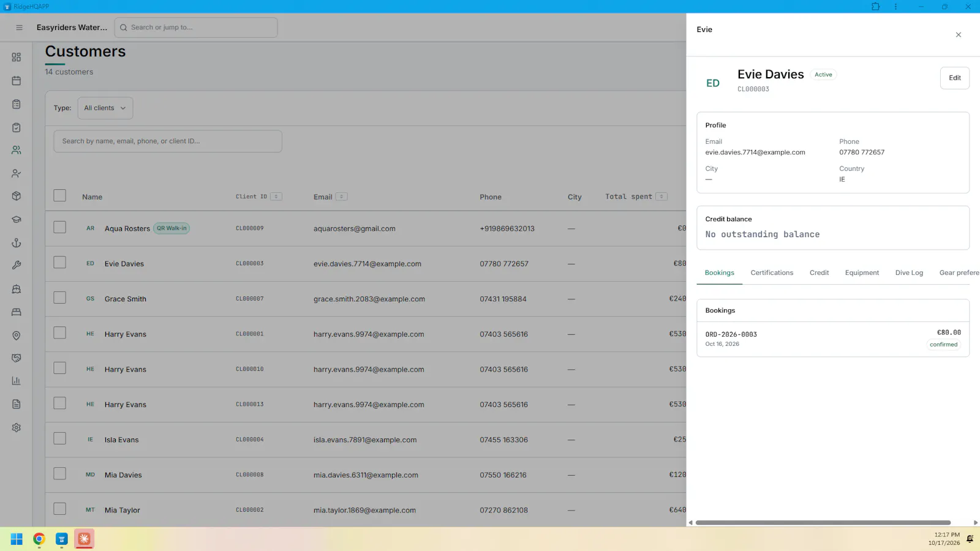The height and width of the screenshot is (551, 980).
Task: Click the Edit button for Evie Davies
Action: pyautogui.click(x=955, y=78)
